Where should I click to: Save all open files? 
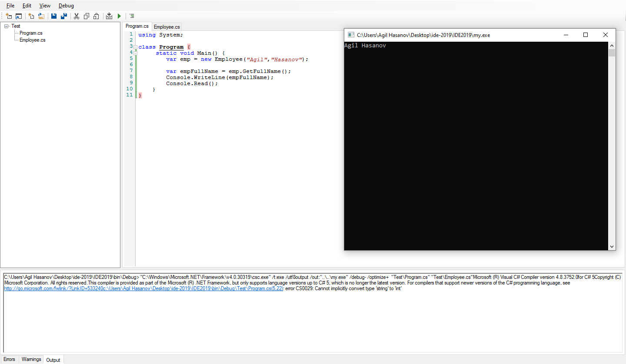(x=64, y=16)
